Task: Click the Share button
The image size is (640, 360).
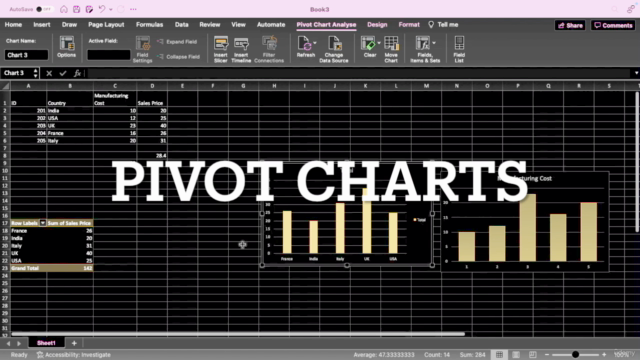Action: pos(570,25)
